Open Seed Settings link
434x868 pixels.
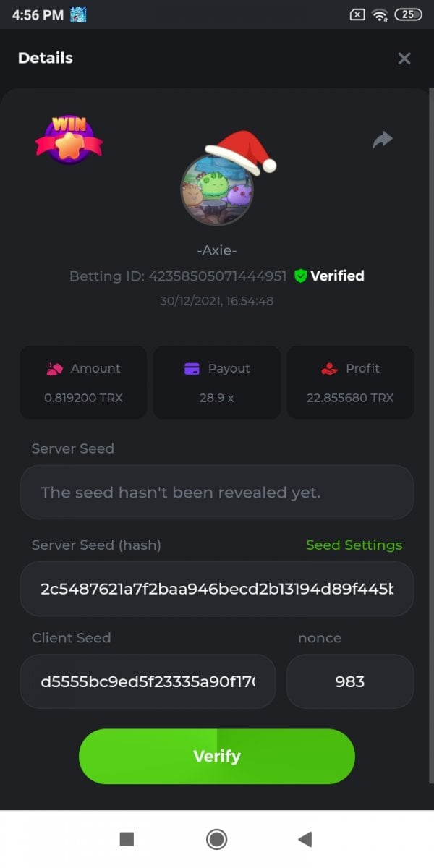(x=354, y=545)
